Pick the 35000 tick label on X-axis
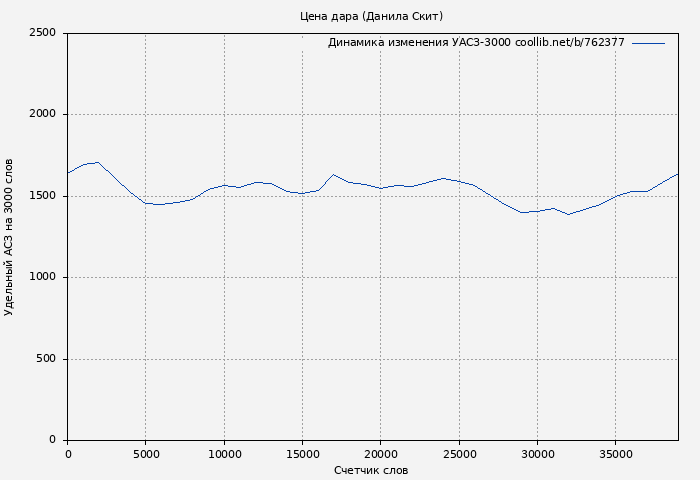The image size is (700, 480). coord(615,454)
